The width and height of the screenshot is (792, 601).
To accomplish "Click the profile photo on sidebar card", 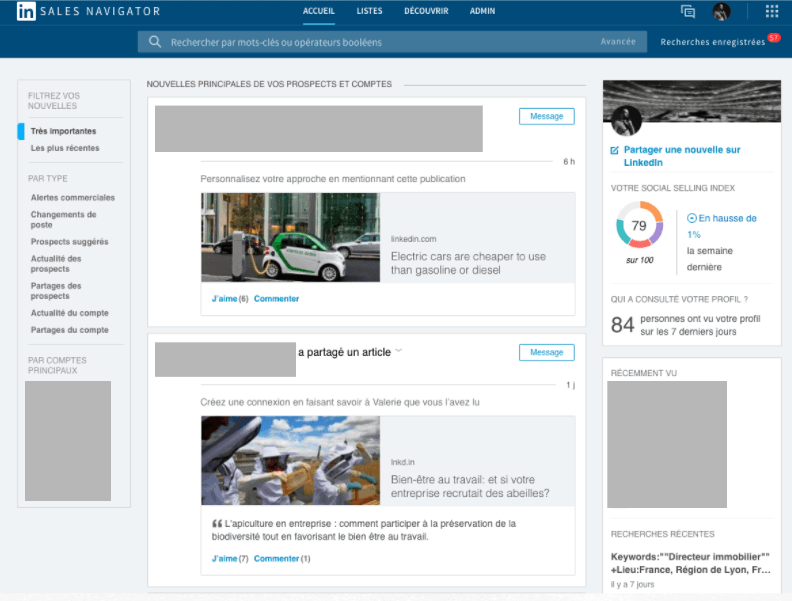I will pyautogui.click(x=626, y=121).
